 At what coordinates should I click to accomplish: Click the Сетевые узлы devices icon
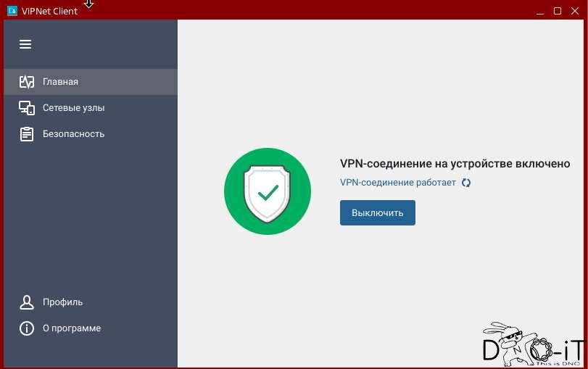click(27, 108)
